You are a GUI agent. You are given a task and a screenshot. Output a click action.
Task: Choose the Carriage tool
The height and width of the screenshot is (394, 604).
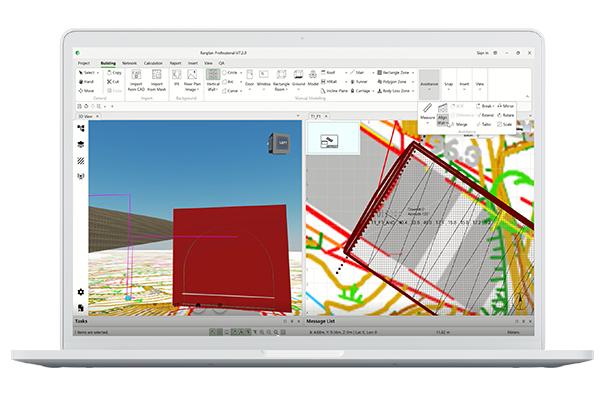click(x=360, y=91)
